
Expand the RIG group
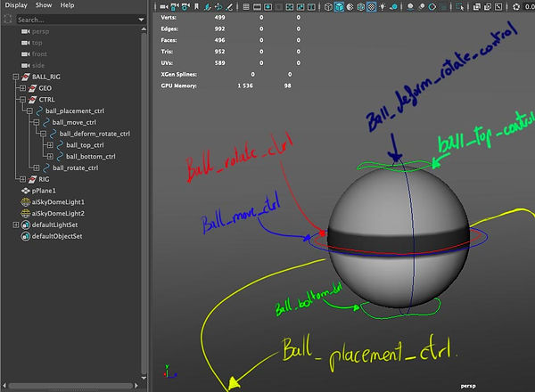22,179
